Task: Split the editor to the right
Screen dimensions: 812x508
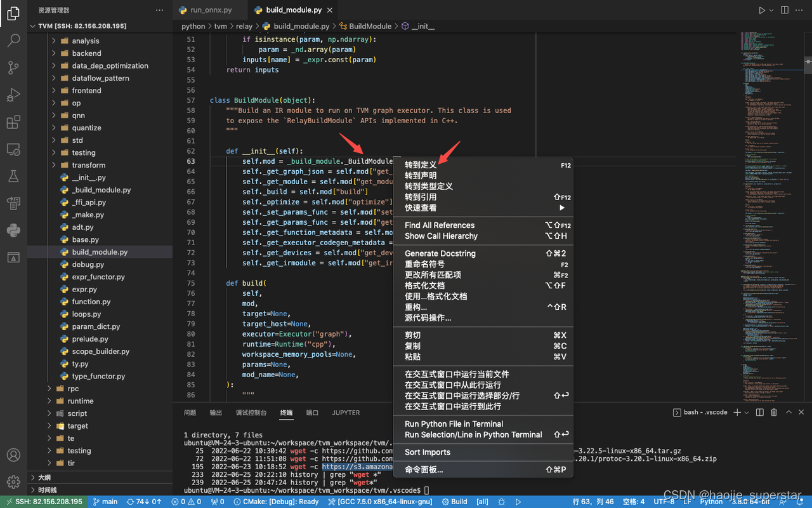Action: click(785, 10)
